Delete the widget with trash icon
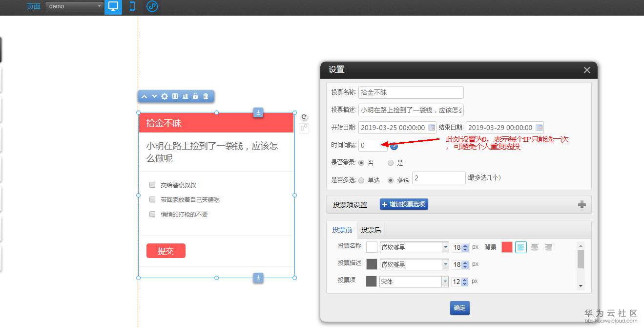The height and width of the screenshot is (328, 644). pos(206,96)
